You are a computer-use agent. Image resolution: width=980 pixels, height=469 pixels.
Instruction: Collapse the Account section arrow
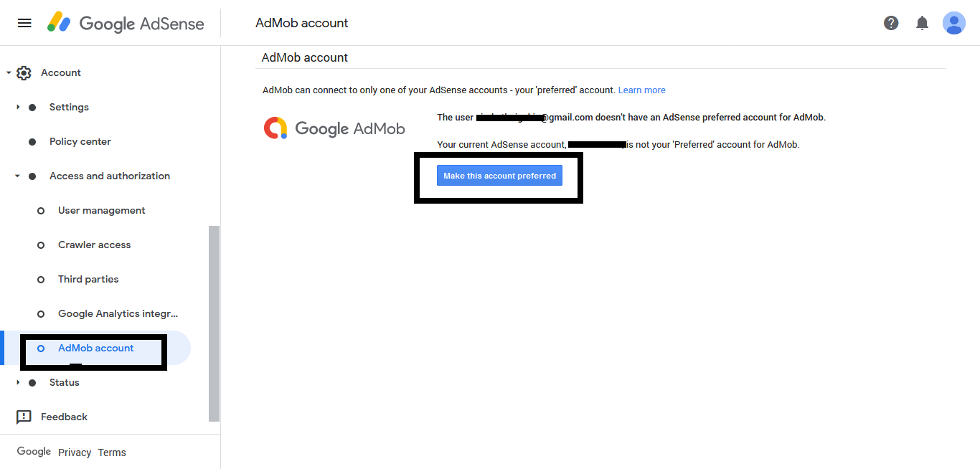point(9,73)
